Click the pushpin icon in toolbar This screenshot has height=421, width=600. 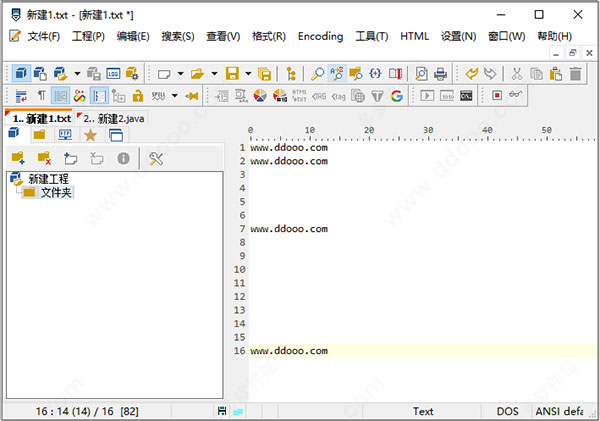tap(192, 96)
